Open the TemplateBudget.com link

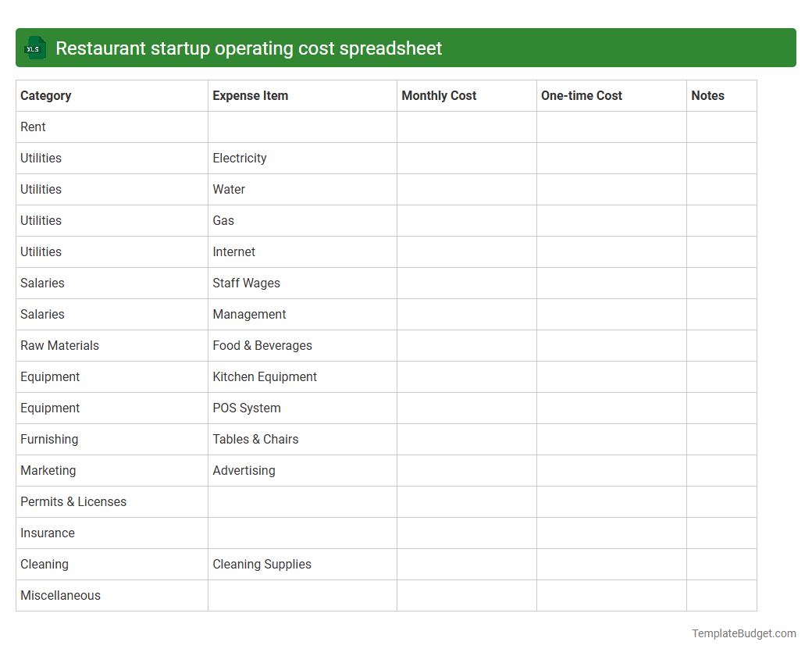click(x=743, y=633)
